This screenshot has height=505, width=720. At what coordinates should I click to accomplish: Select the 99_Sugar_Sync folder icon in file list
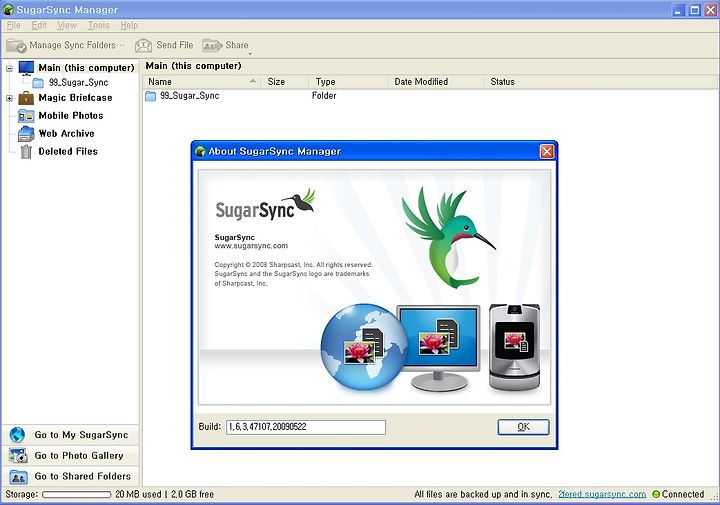tap(151, 96)
